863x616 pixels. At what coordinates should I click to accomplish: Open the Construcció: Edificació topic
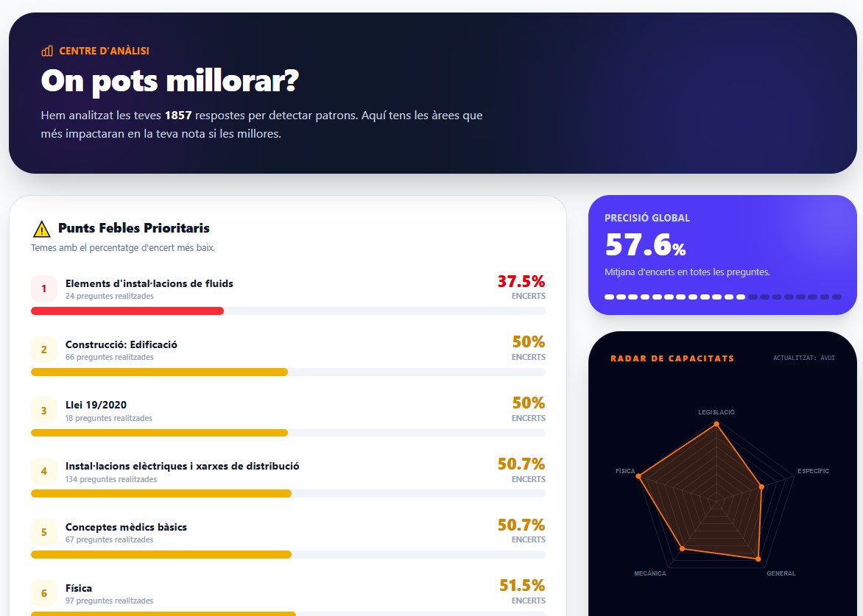pyautogui.click(x=121, y=344)
